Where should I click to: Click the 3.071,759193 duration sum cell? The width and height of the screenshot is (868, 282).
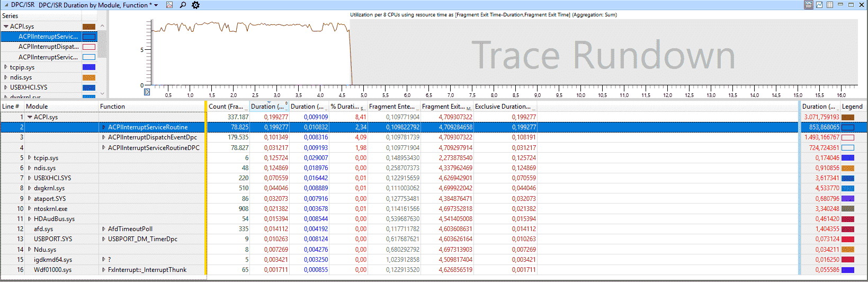click(821, 117)
